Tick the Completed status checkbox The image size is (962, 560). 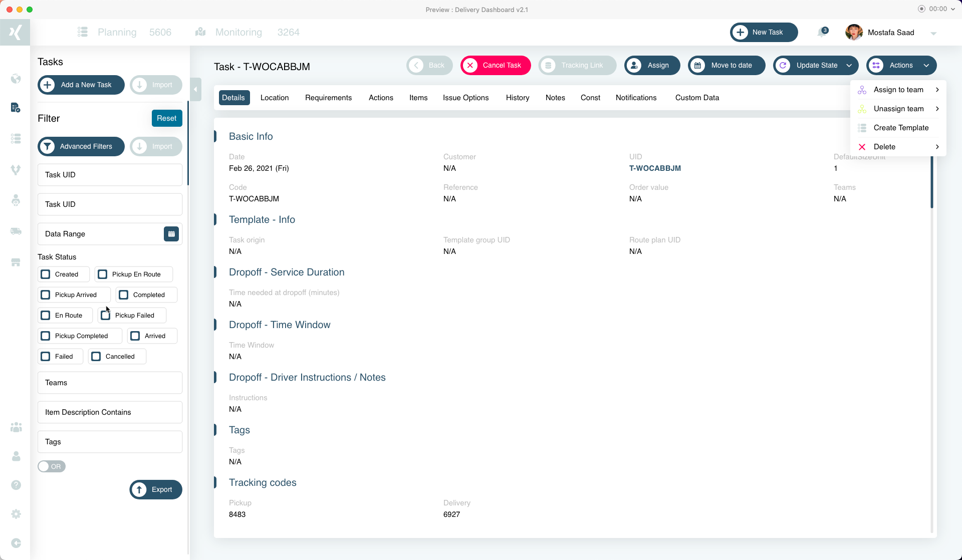pyautogui.click(x=124, y=295)
